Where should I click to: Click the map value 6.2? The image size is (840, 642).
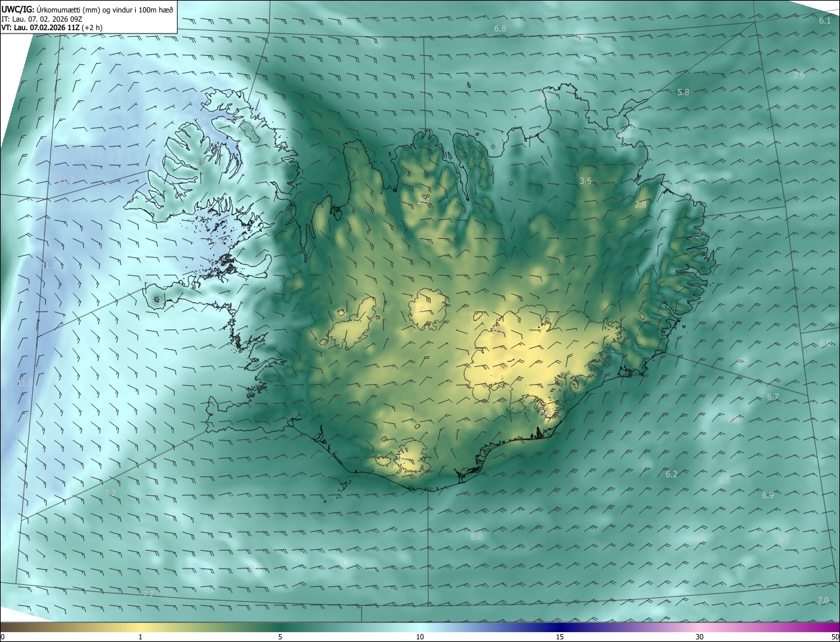(671, 474)
